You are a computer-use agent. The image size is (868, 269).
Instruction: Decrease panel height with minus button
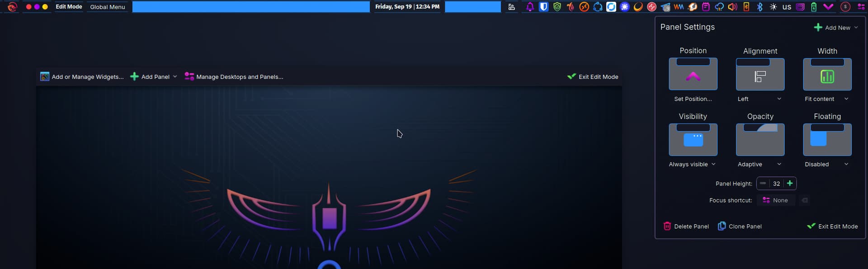[x=763, y=184]
